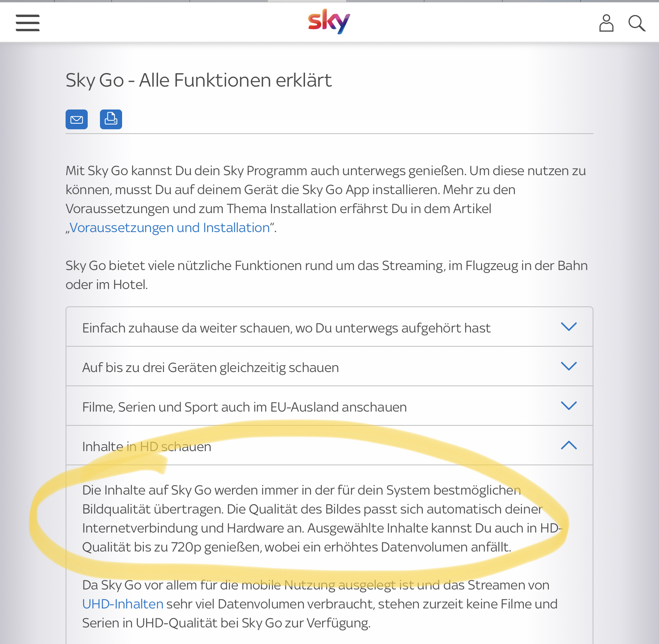Click the sentence 'Sky Go bietet viele nützliche Funktionen'
659x644 pixels.
pos(327,275)
